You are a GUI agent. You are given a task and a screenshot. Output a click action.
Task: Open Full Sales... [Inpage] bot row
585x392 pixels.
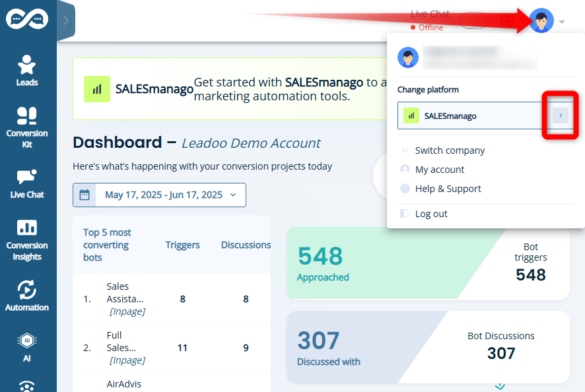[x=172, y=348]
